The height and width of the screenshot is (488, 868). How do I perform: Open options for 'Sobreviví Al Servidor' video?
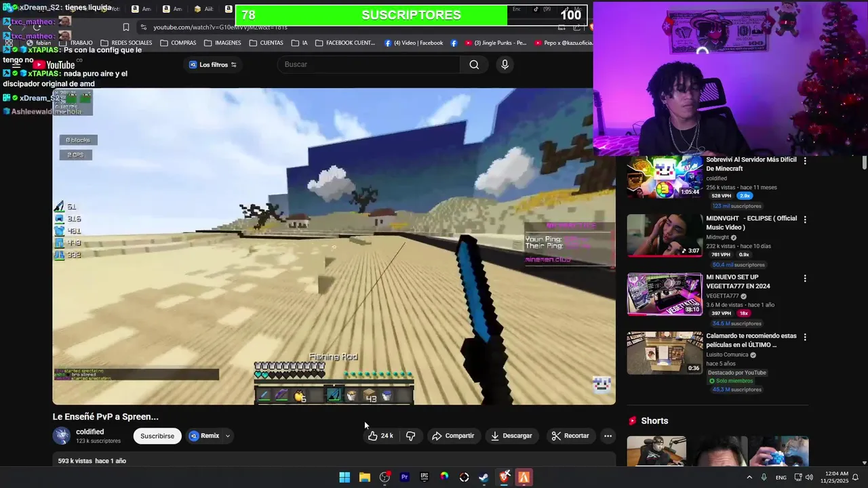(805, 161)
